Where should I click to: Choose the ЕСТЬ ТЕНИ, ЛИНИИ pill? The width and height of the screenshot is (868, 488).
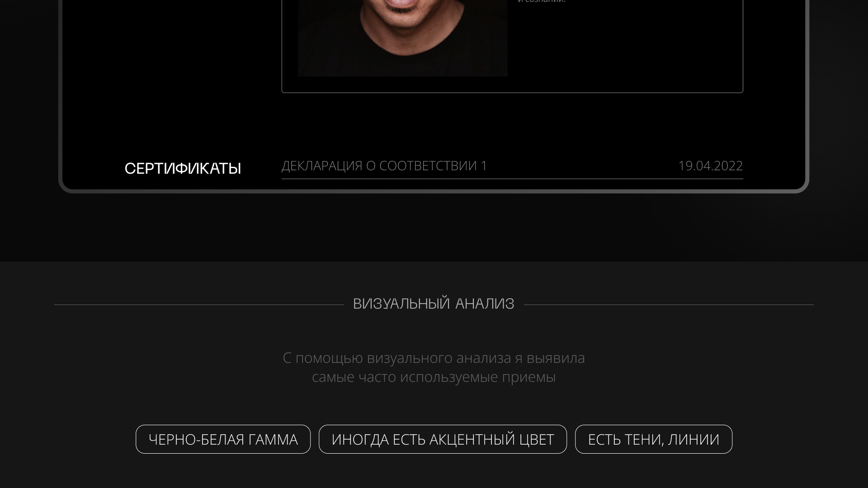pyautogui.click(x=654, y=439)
